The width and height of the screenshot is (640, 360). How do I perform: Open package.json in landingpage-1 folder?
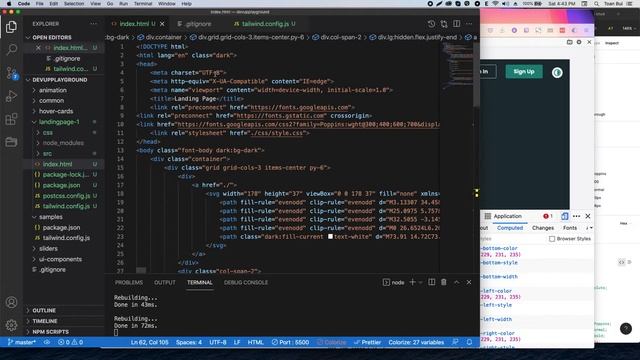point(61,185)
